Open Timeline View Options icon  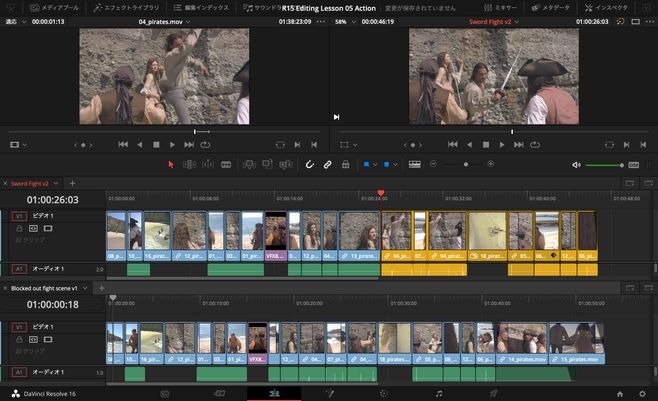pyautogui.click(x=415, y=164)
